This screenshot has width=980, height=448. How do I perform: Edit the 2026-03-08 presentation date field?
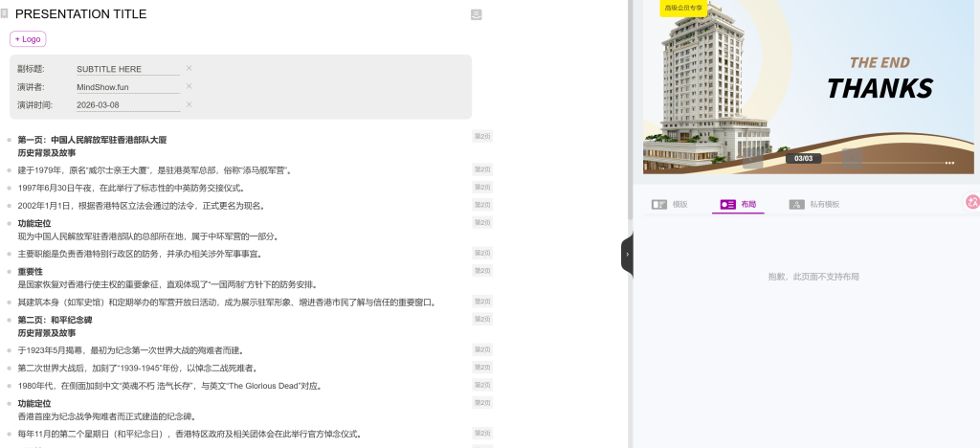[x=128, y=105]
